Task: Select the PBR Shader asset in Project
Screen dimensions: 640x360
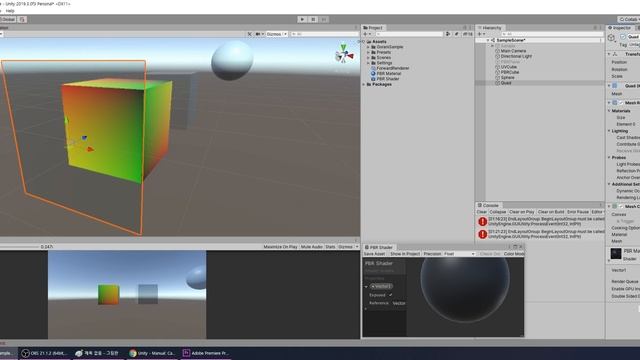Action: pos(385,79)
